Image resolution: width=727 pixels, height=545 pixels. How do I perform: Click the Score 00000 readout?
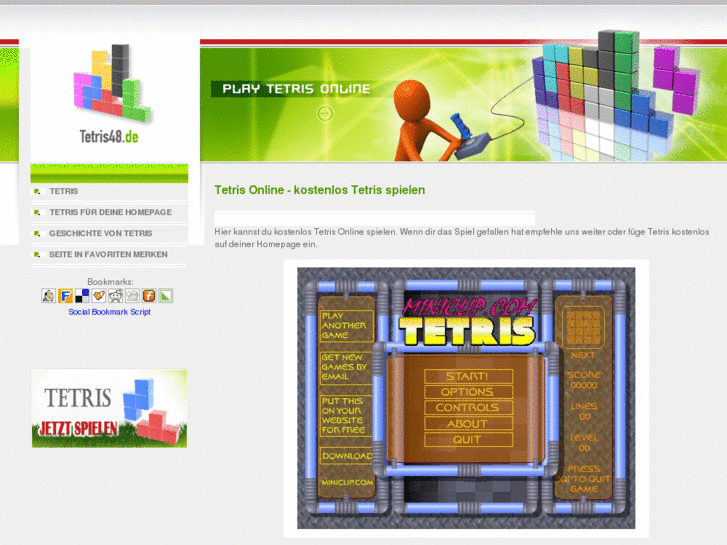pos(584,380)
